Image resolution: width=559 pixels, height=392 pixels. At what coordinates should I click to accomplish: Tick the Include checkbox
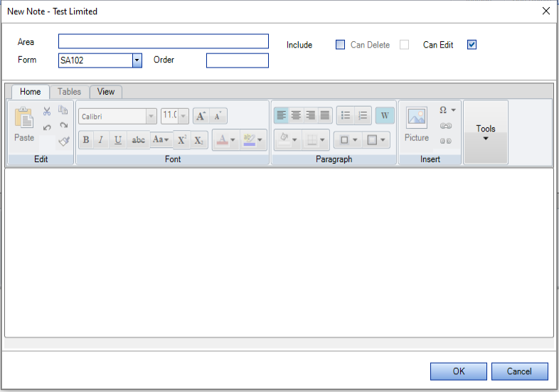(340, 45)
